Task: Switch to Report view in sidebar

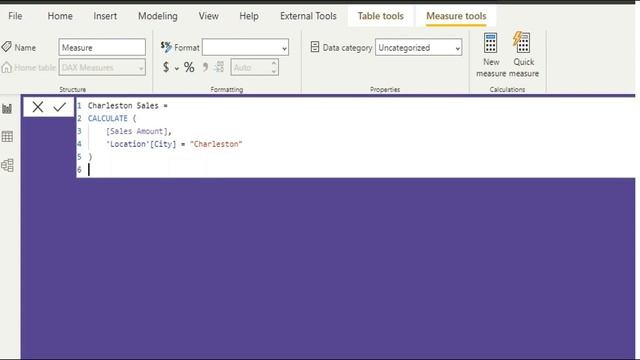Action: click(x=7, y=109)
